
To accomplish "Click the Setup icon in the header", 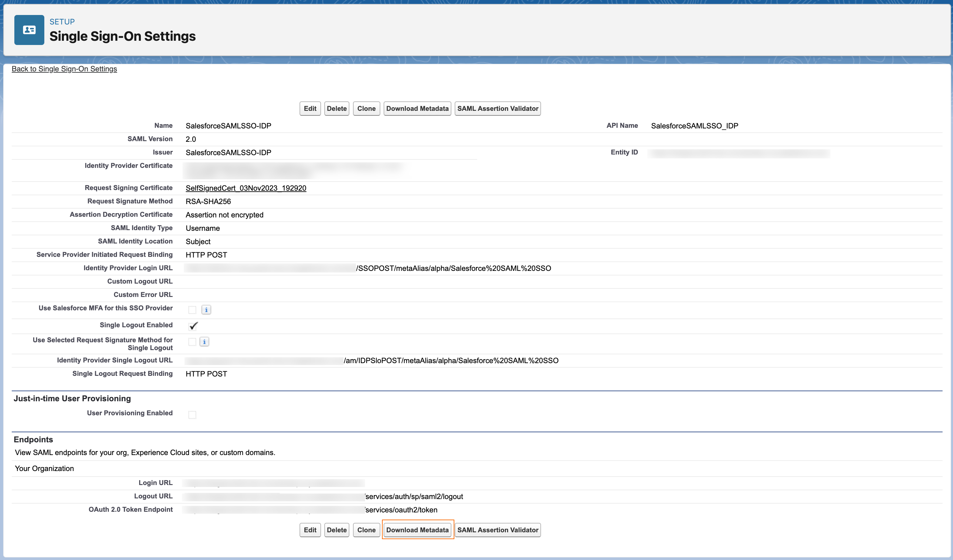I will tap(28, 30).
